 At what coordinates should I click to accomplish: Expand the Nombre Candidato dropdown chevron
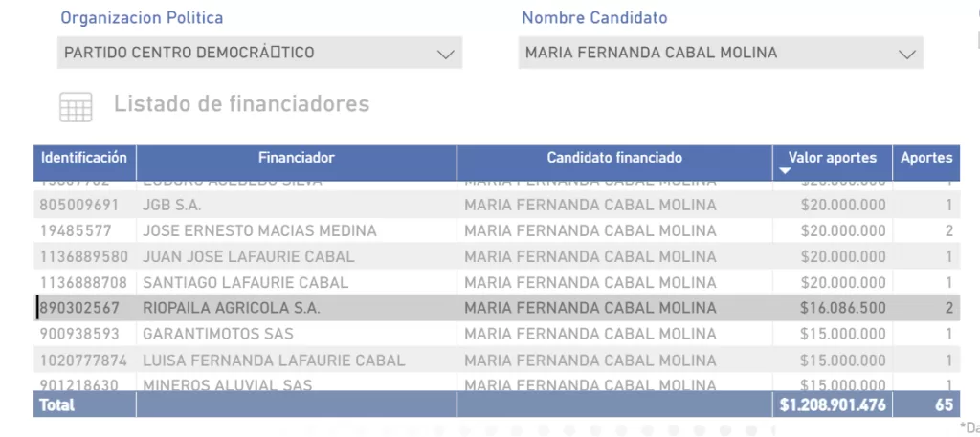(907, 54)
